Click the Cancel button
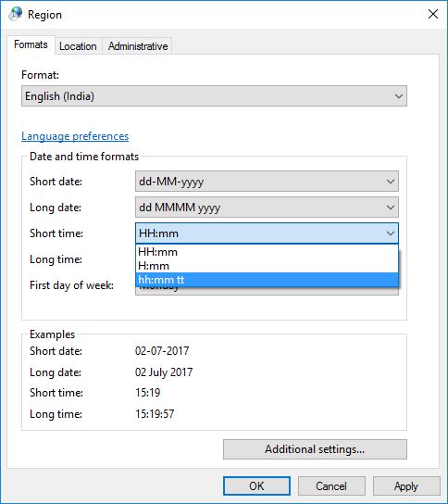Image resolution: width=448 pixels, height=504 pixels. [x=331, y=486]
